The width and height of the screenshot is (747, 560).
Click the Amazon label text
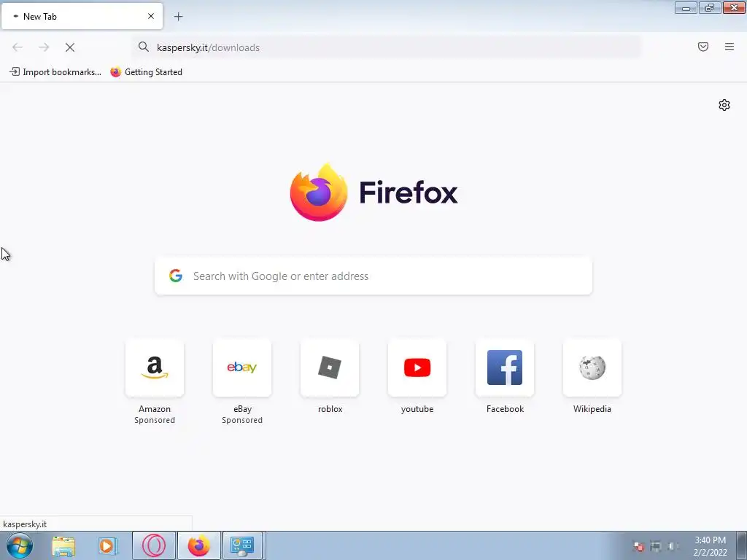(155, 409)
